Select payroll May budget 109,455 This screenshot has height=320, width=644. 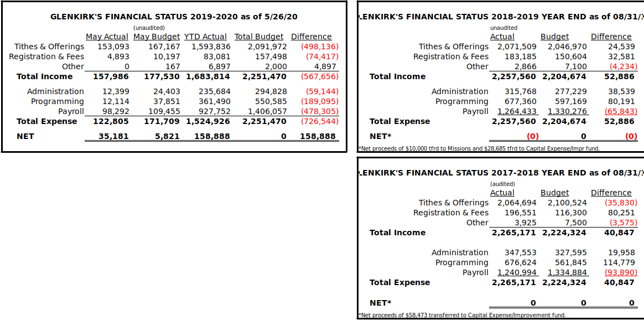[x=164, y=111]
